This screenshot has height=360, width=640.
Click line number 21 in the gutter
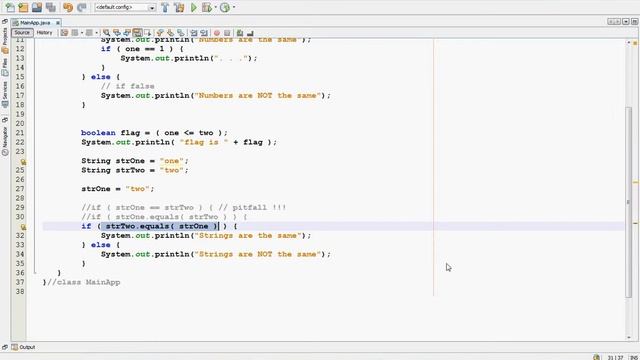pyautogui.click(x=20, y=133)
